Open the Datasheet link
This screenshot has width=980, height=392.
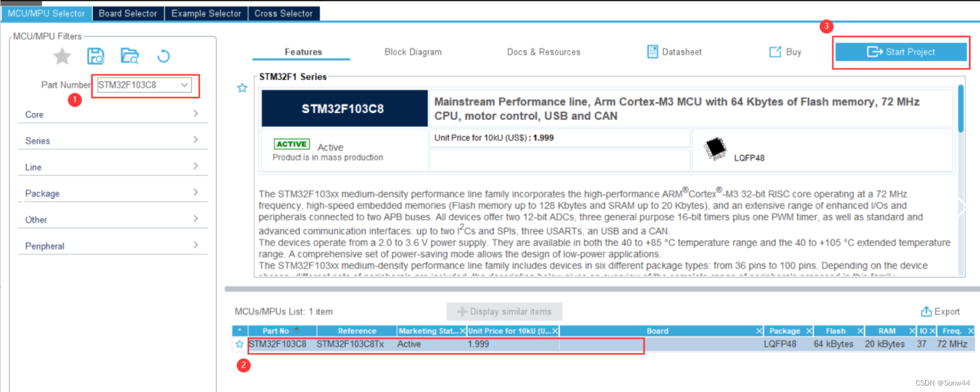coord(674,52)
